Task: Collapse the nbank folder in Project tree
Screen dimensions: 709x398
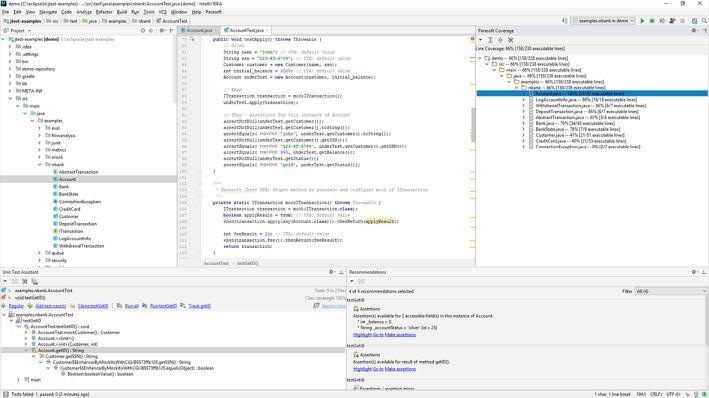Action: (x=40, y=165)
